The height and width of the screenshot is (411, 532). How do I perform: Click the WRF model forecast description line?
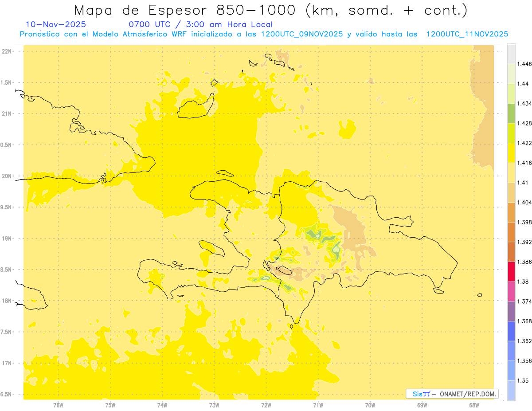[264, 34]
